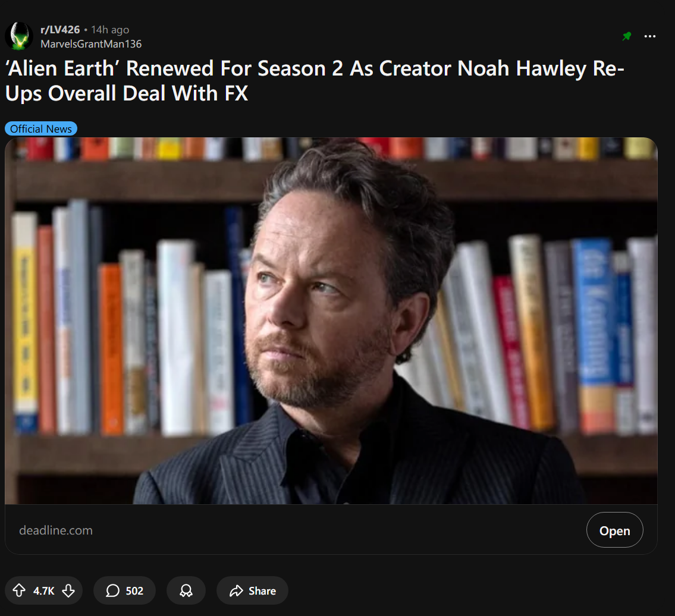The image size is (675, 616).
Task: Downvote the Alien Earth post
Action: click(x=68, y=590)
